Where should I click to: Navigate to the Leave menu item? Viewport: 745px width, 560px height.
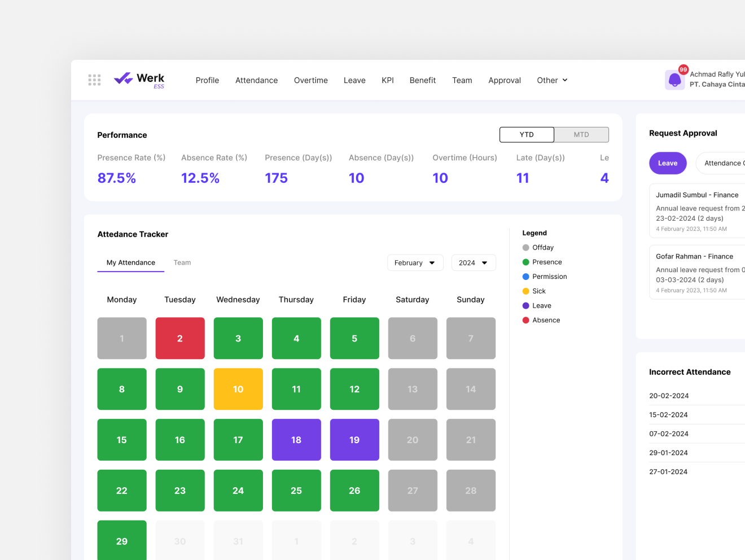[354, 80]
